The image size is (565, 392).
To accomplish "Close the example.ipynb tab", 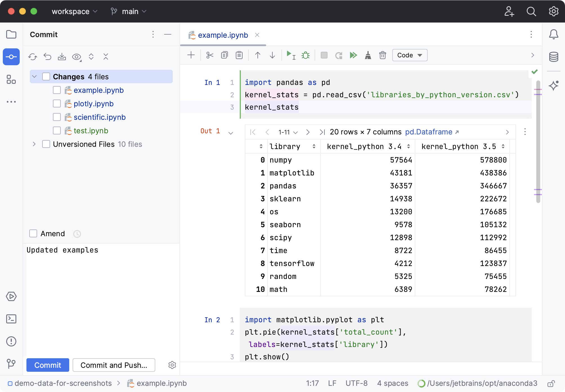I will (257, 35).
